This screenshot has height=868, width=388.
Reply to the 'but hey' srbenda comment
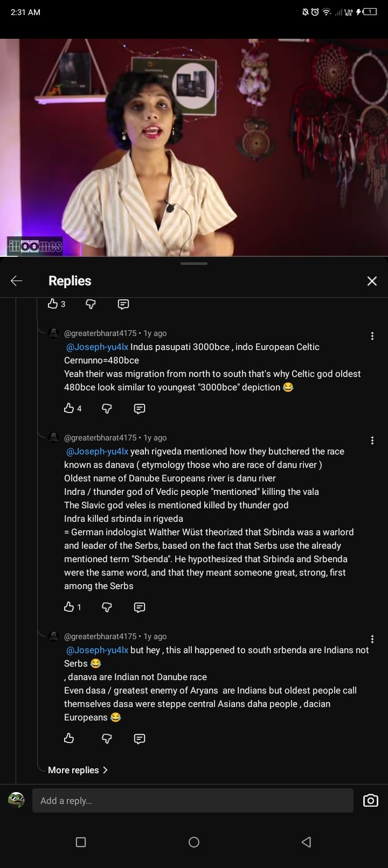tap(139, 738)
